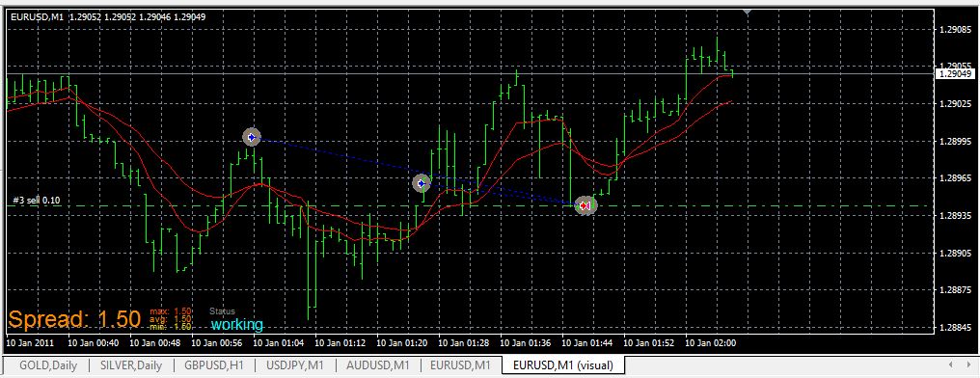Select the AUDUSD,M1 chart tab
The height and width of the screenshot is (378, 980).
[378, 365]
